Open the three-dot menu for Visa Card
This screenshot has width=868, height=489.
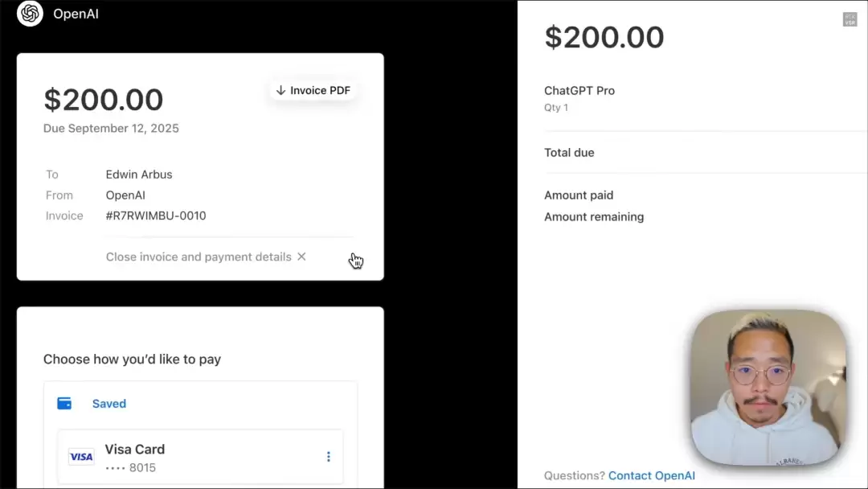click(x=328, y=457)
